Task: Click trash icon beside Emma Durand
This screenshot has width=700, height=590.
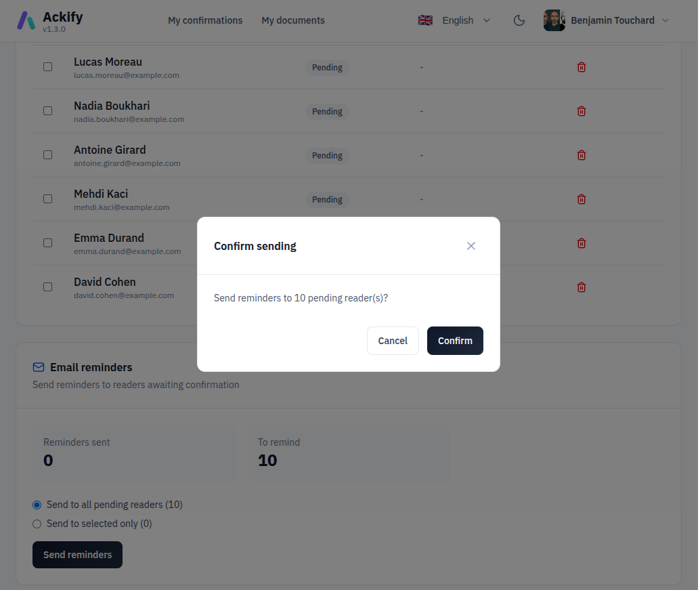Action: tap(582, 243)
